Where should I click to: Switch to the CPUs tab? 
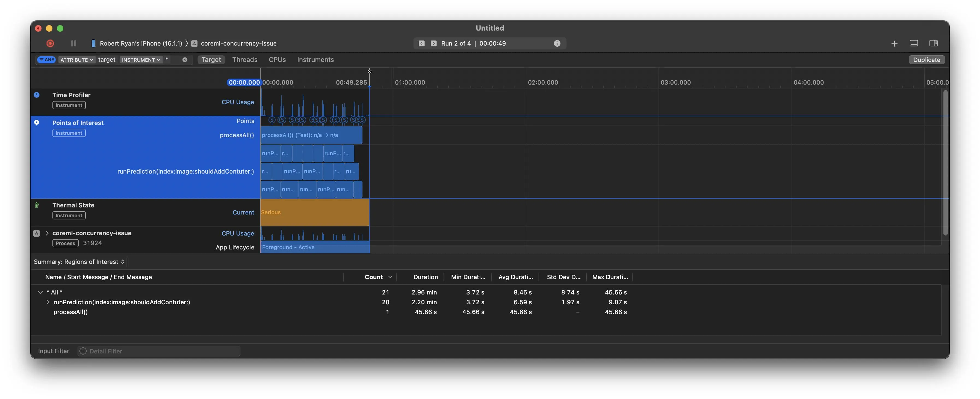277,60
